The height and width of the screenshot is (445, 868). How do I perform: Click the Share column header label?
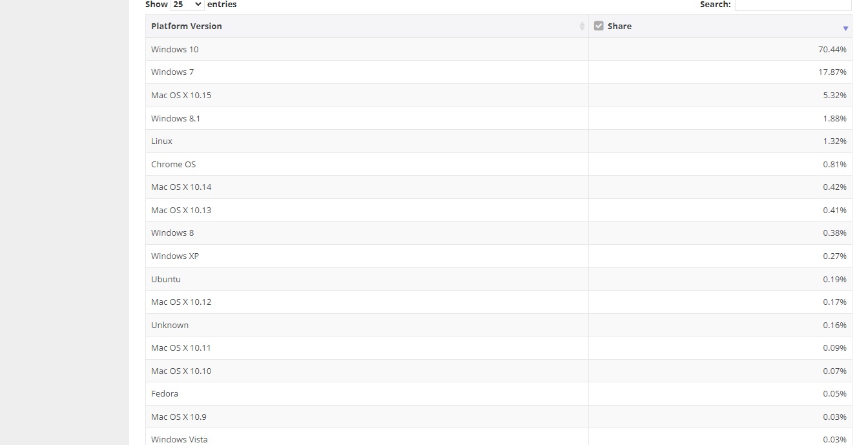[619, 26]
